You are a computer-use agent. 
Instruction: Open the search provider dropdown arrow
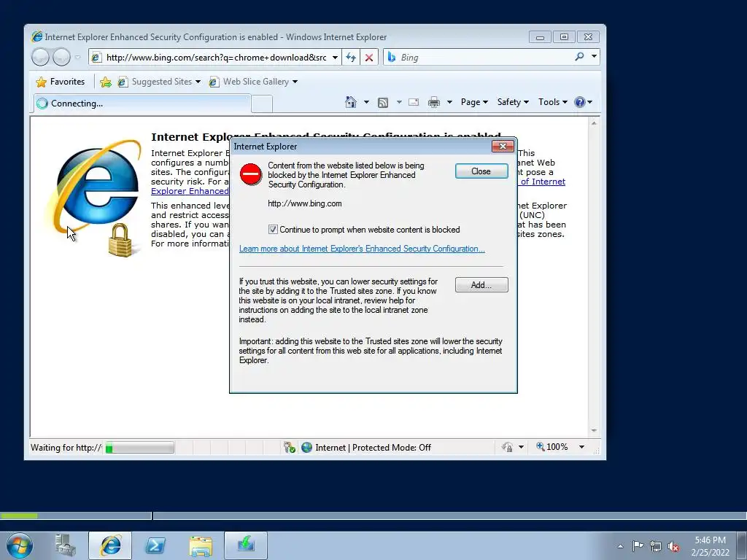click(594, 57)
